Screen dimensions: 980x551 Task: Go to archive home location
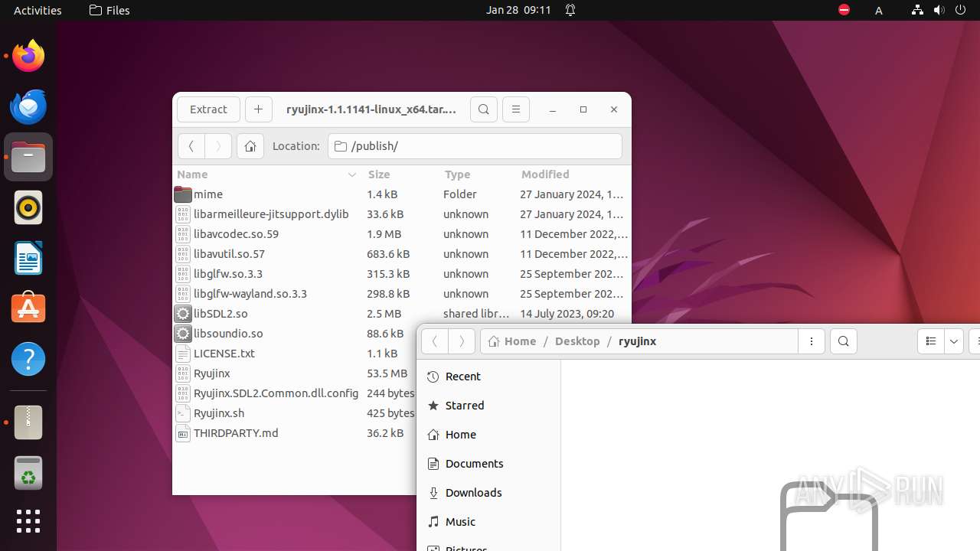coord(250,146)
